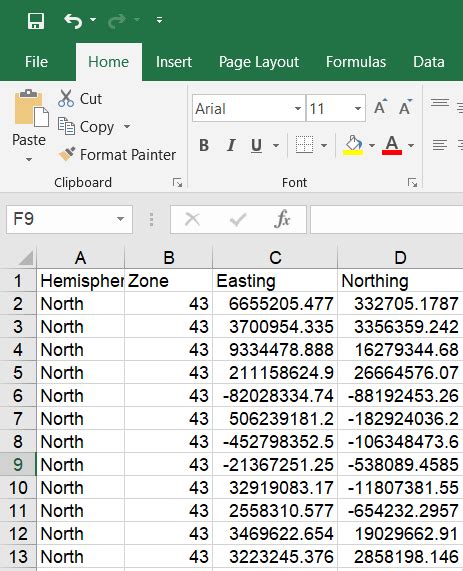Open the Font settings dialog launcher
The height and width of the screenshot is (571, 463).
tap(412, 182)
